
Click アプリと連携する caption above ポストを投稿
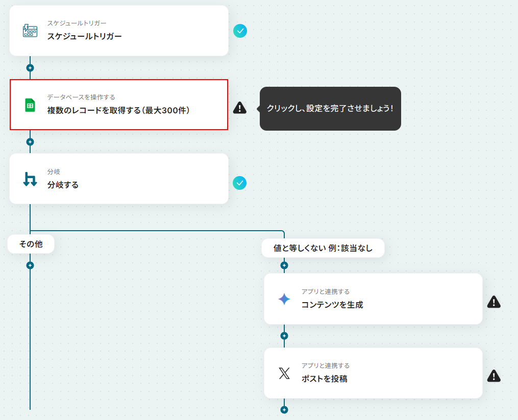pos(326,365)
